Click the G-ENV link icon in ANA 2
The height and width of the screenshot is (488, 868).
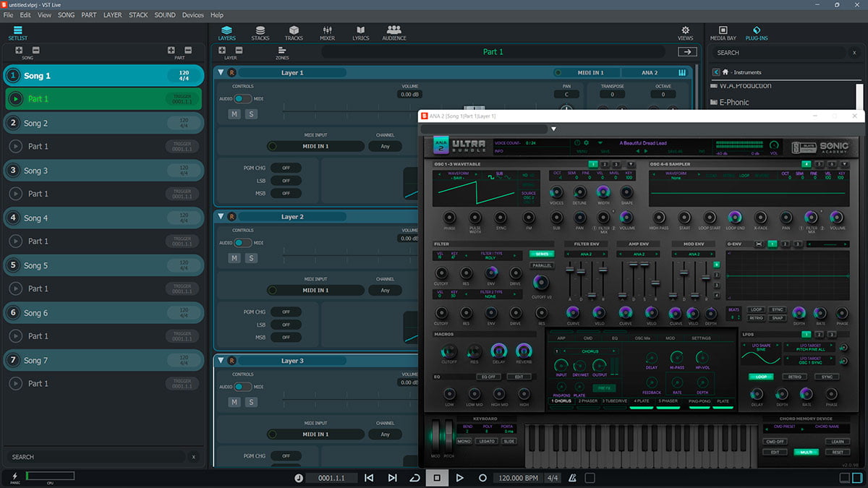[759, 244]
